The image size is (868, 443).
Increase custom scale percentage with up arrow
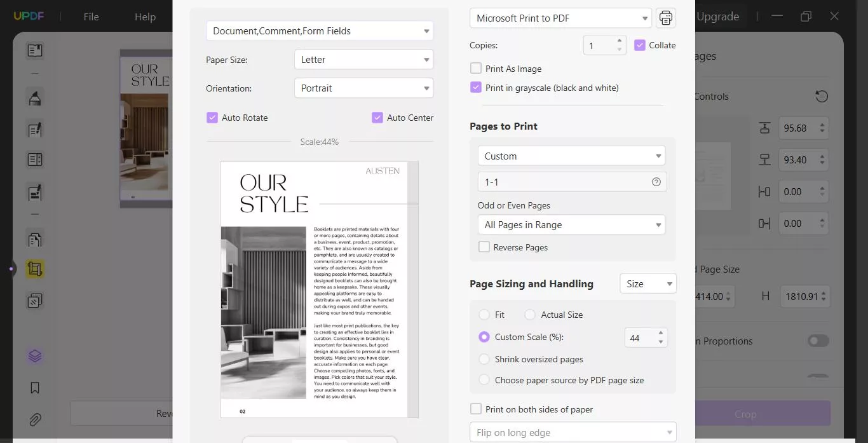[661, 333]
